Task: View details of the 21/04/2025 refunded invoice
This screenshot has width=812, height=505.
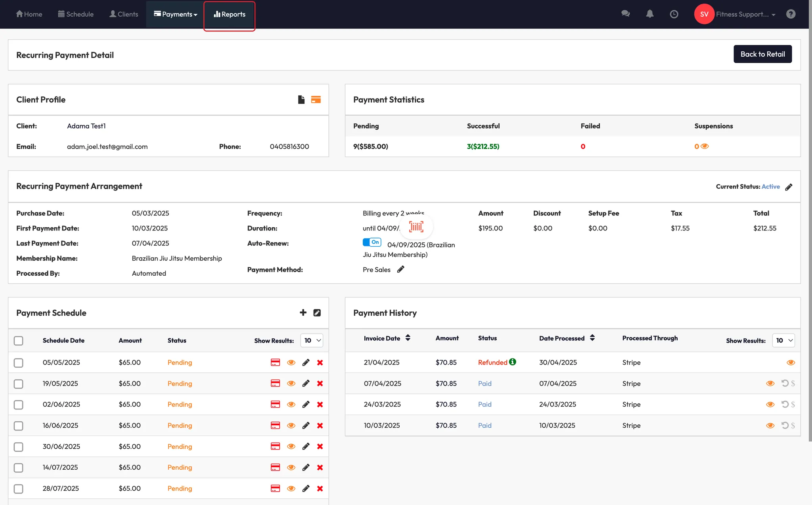Action: click(x=791, y=363)
